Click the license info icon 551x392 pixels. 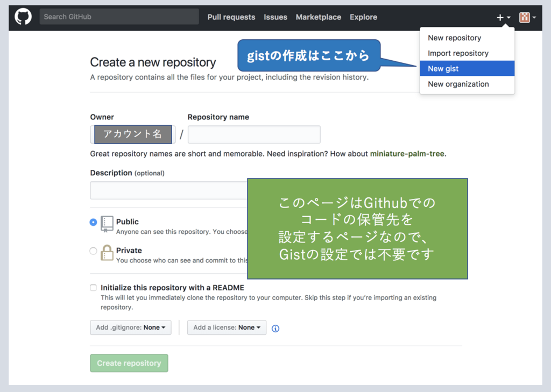tap(275, 329)
